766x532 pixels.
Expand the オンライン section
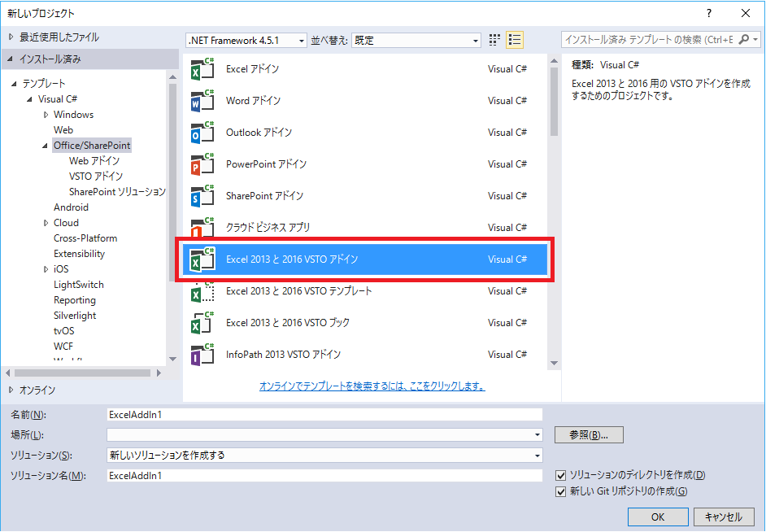11,390
